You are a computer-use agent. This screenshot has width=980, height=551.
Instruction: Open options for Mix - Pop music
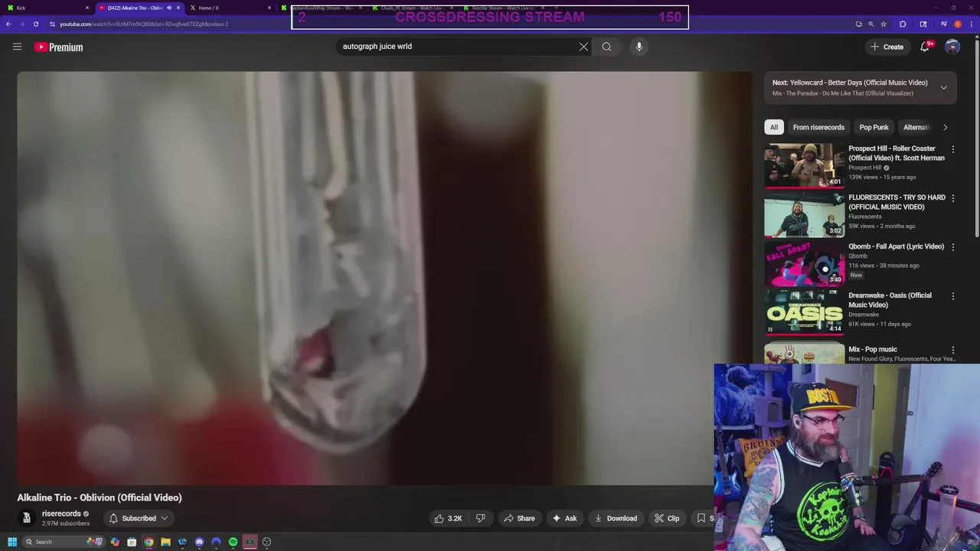(x=952, y=350)
